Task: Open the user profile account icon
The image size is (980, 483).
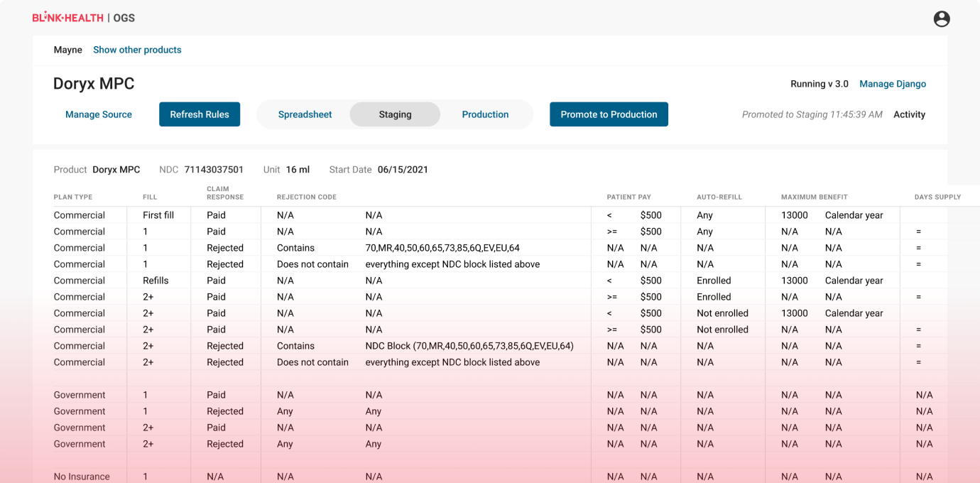Action: click(x=941, y=19)
